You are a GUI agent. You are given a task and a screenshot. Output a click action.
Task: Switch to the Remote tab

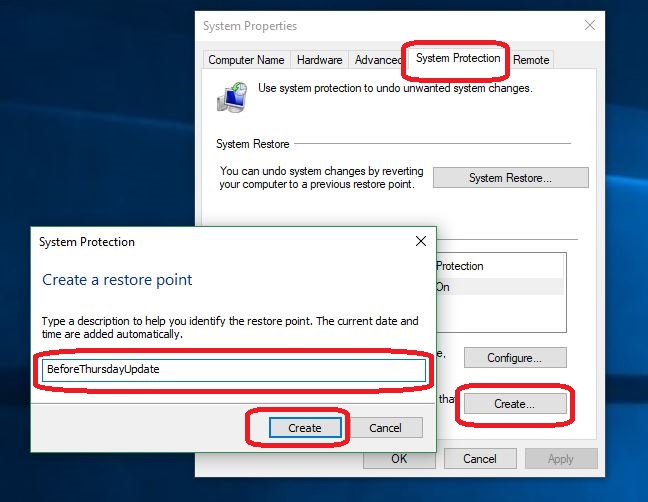(x=531, y=60)
